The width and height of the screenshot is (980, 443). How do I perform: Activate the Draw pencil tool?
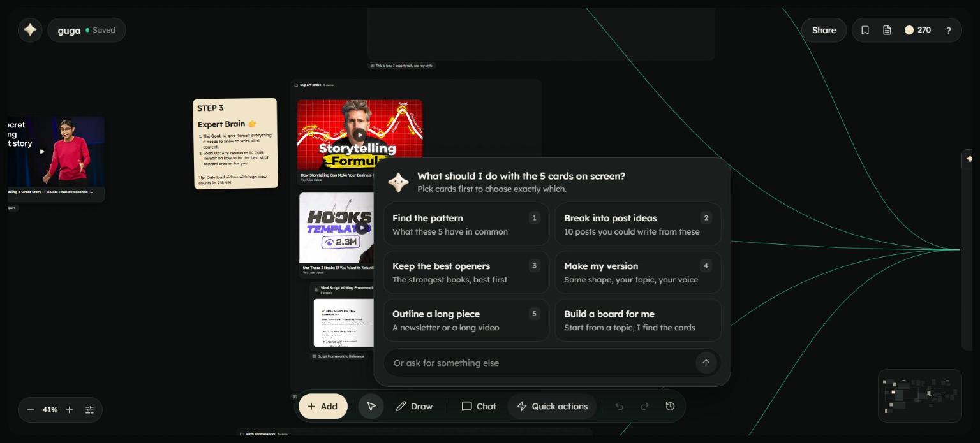pos(414,406)
